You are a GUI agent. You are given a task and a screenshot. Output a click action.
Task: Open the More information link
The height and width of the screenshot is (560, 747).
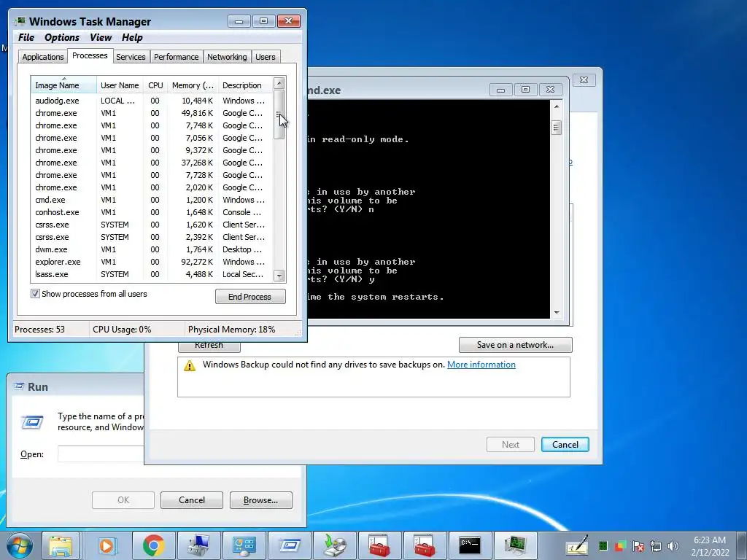(481, 365)
